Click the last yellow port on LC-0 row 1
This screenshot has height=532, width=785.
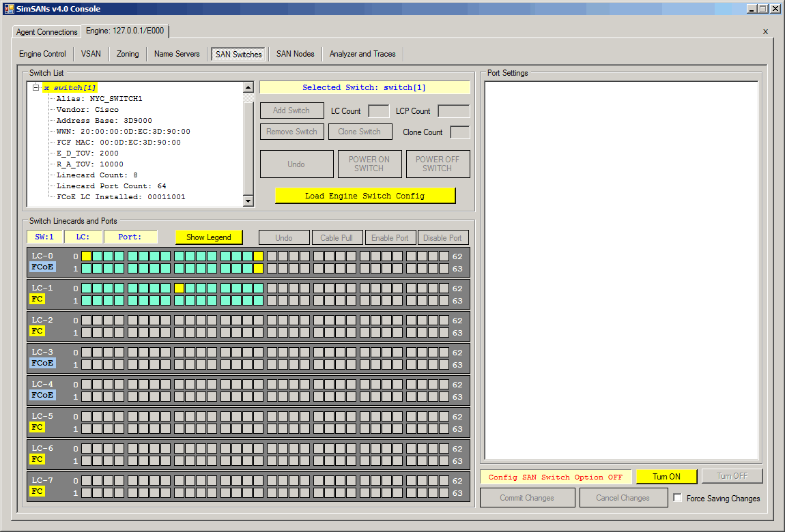pyautogui.click(x=258, y=269)
